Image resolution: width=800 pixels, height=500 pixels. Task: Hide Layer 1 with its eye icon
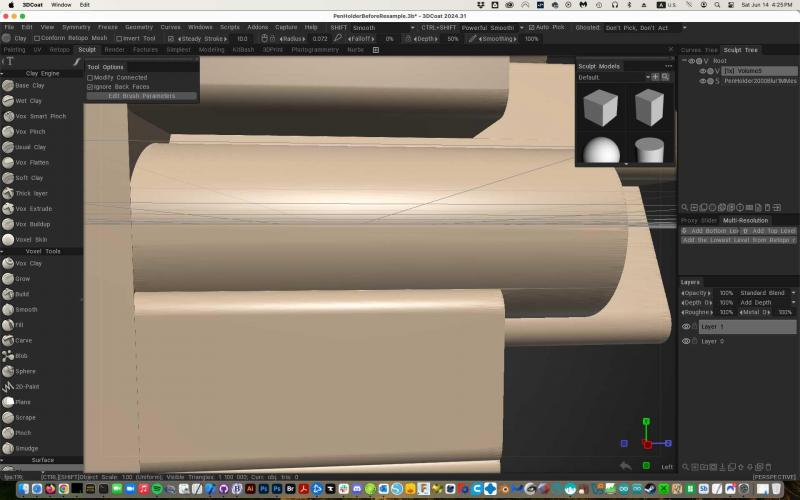coord(686,327)
